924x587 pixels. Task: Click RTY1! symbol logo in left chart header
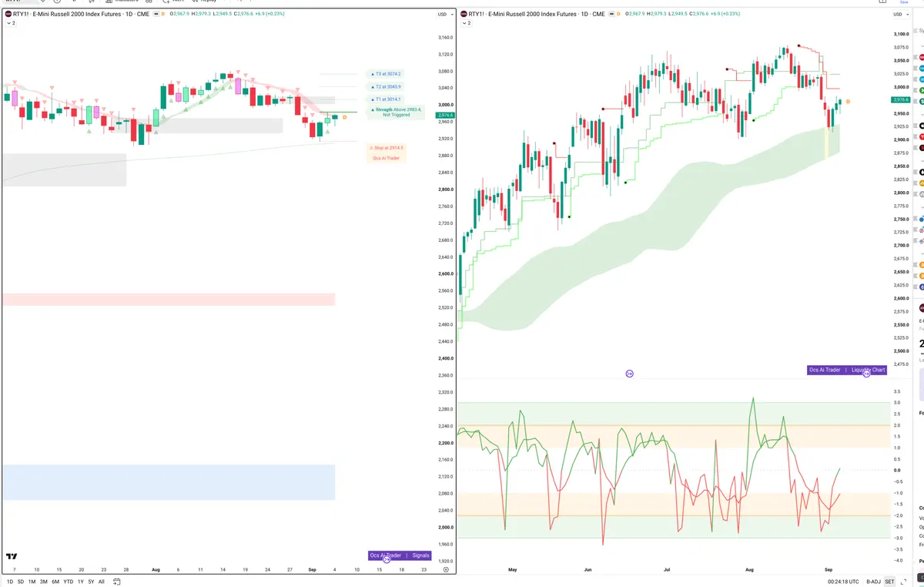[x=9, y=14]
